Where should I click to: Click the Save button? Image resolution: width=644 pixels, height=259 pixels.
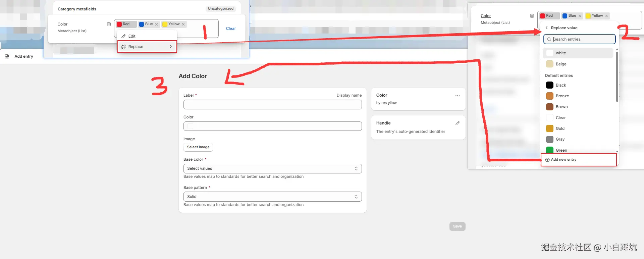[x=458, y=226]
